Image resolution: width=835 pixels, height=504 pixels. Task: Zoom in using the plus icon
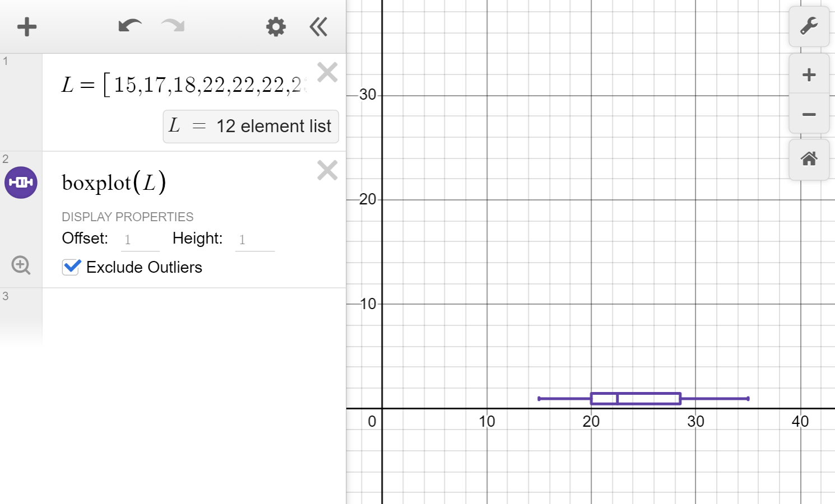coord(809,74)
